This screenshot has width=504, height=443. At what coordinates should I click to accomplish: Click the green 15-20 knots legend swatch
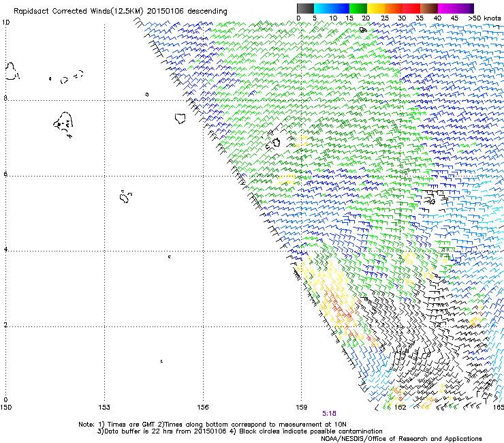coord(358,8)
